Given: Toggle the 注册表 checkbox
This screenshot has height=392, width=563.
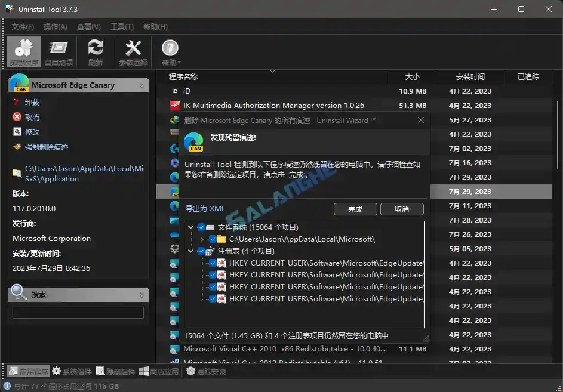Looking at the screenshot, I should (x=200, y=251).
